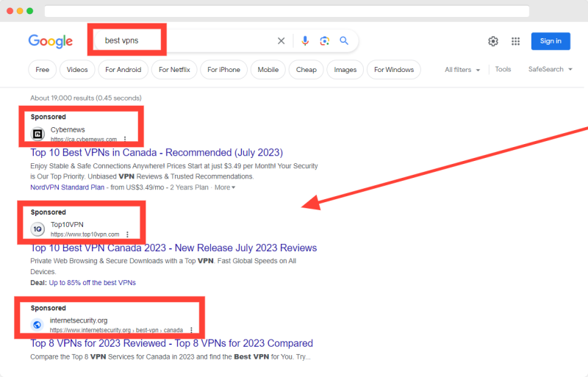The image size is (588, 377).
Task: Open the Google apps grid icon
Action: coord(516,41)
